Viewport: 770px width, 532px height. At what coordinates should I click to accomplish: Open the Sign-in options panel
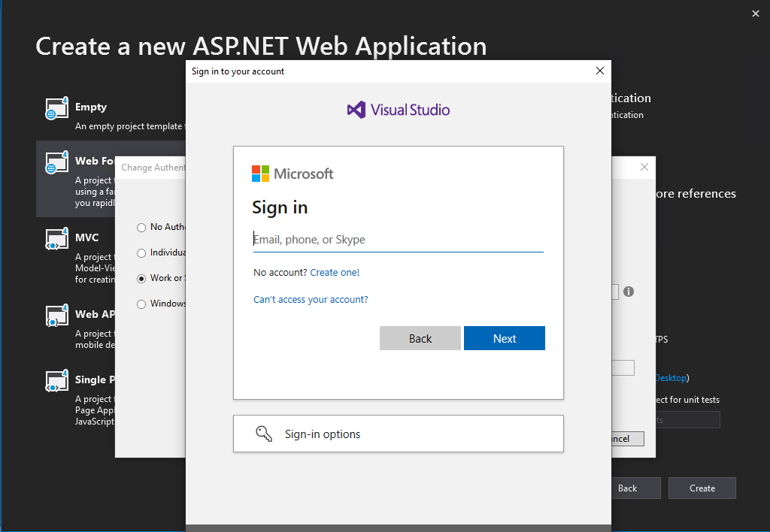(399, 434)
